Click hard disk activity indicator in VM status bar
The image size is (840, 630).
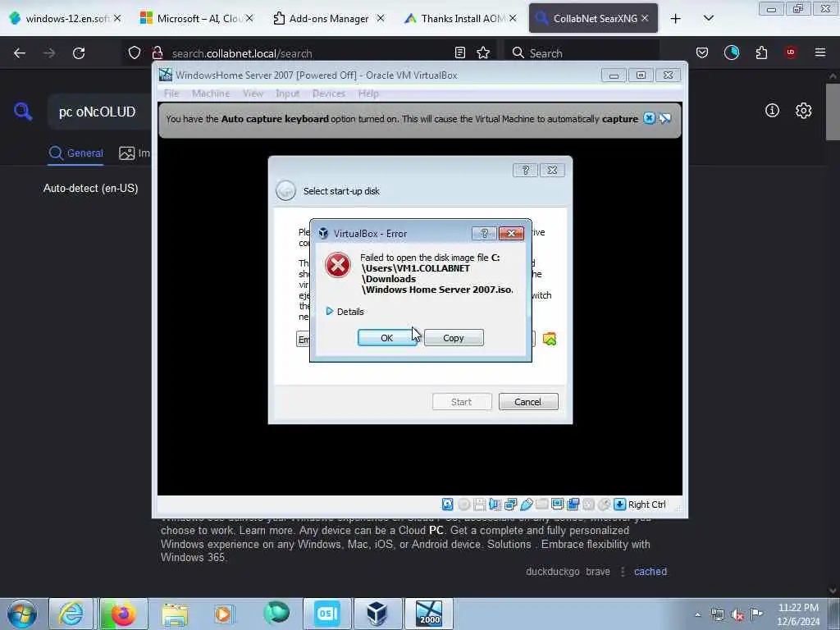447,504
